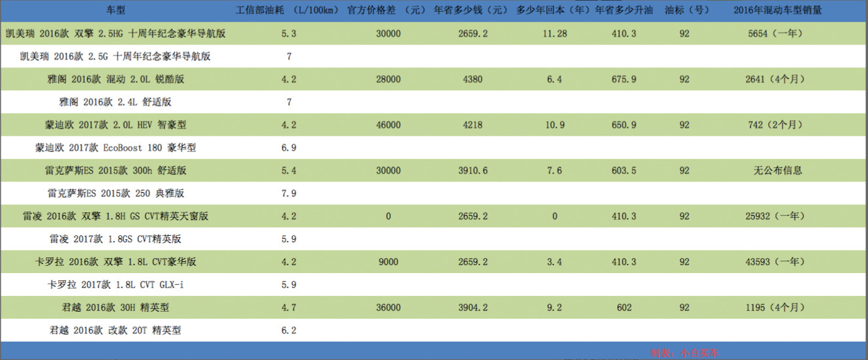
Task: Click the sales figure 1195（4个月）
Action: (777, 308)
